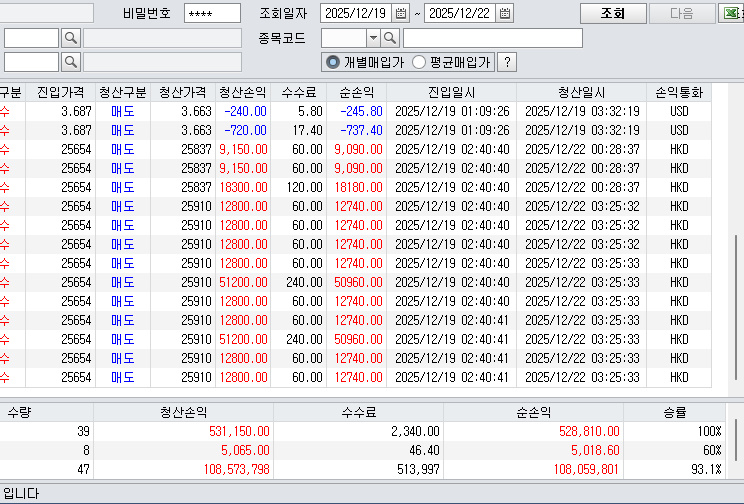Click the 진입일시 column header

(452, 92)
